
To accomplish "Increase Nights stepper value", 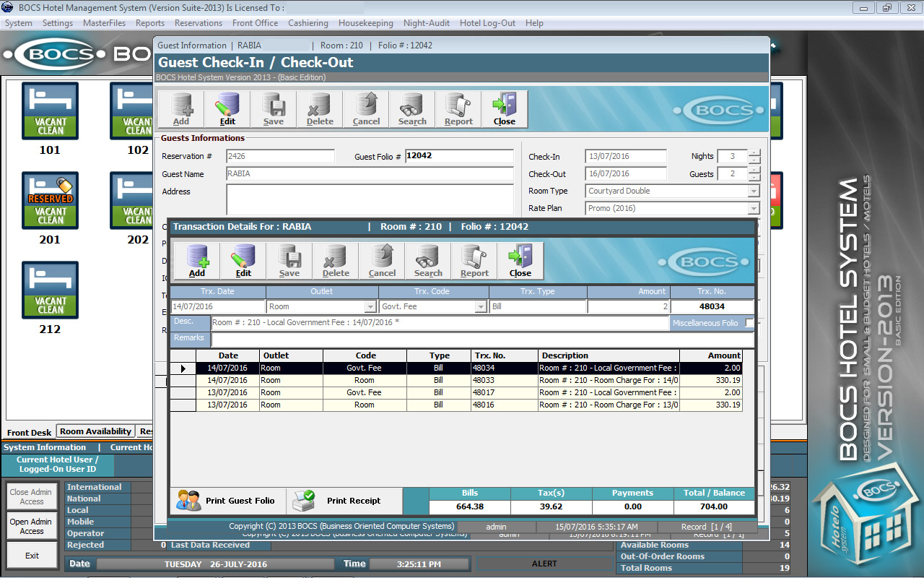I will [x=754, y=152].
